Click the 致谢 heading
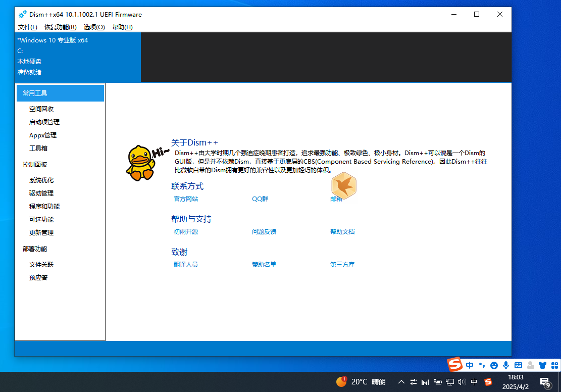Image resolution: width=561 pixels, height=392 pixels. click(x=179, y=252)
